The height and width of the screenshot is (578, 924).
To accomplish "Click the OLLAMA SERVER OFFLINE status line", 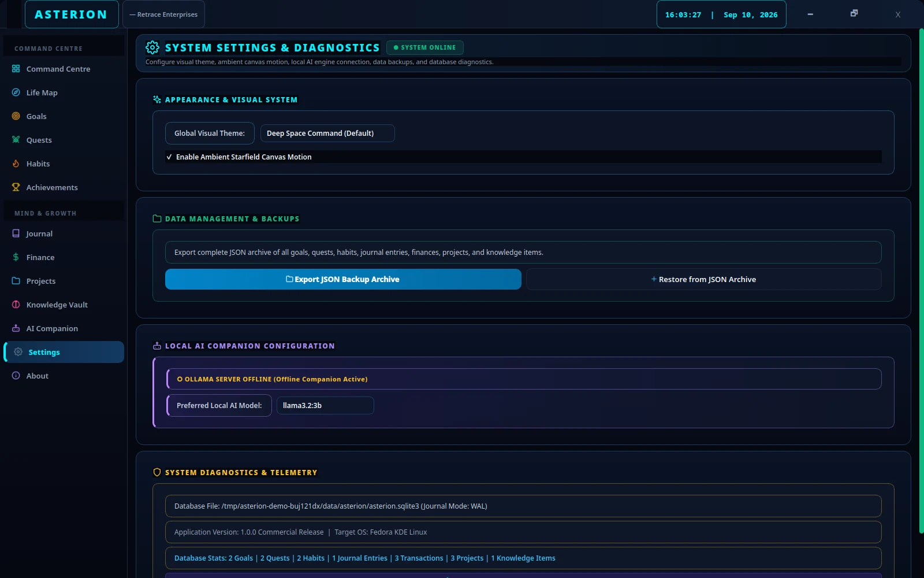I will [524, 379].
